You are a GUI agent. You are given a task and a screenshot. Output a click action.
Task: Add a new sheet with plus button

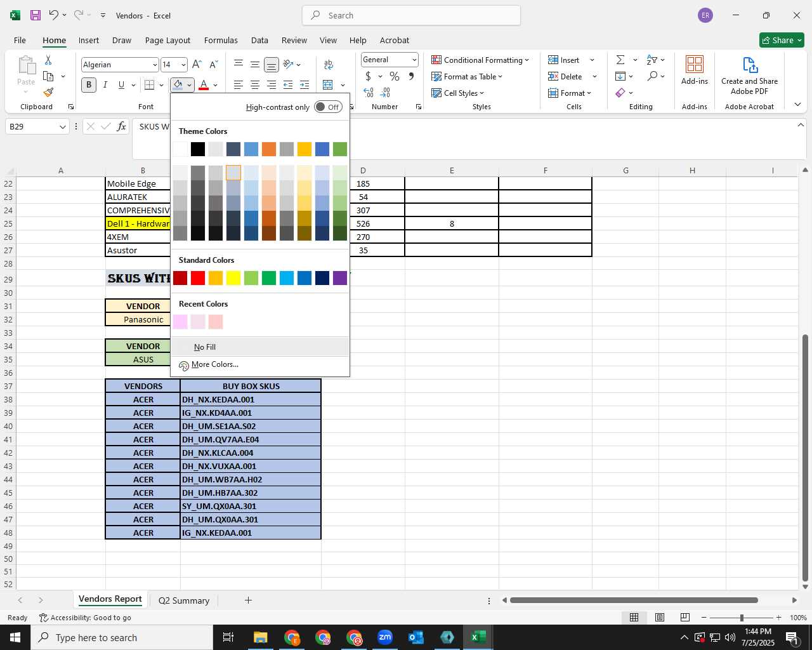[248, 600]
